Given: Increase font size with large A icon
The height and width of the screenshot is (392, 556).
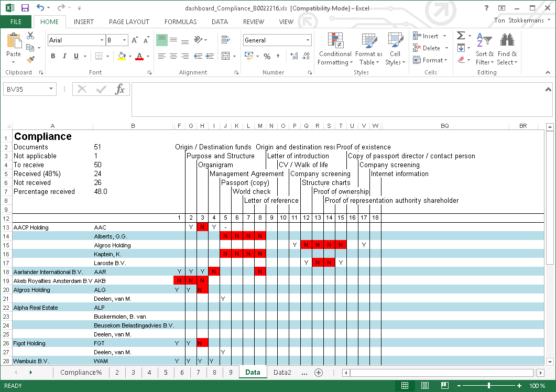Looking at the screenshot, I should tap(135, 40).
